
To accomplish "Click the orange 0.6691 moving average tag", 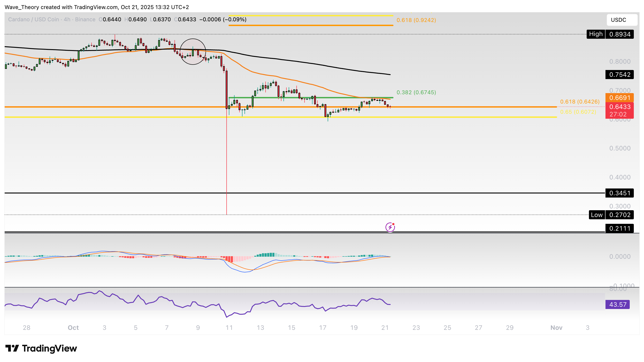I will [x=620, y=98].
